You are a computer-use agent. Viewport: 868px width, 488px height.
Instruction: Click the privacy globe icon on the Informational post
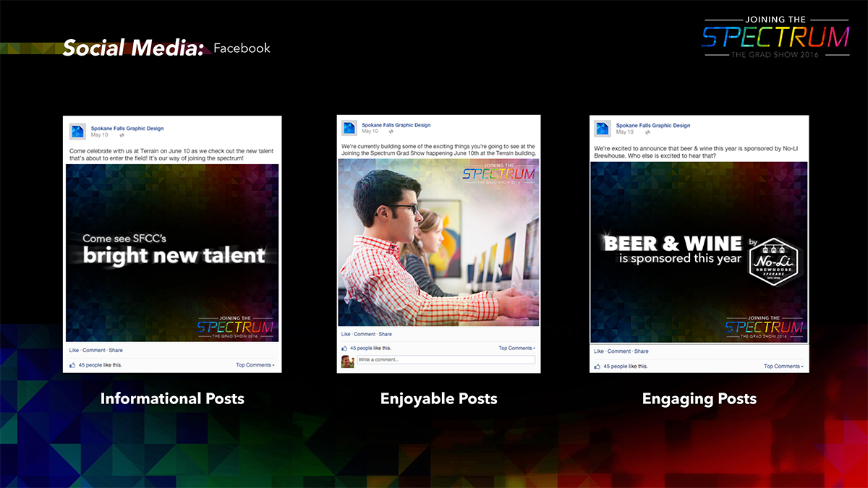pyautogui.click(x=122, y=135)
